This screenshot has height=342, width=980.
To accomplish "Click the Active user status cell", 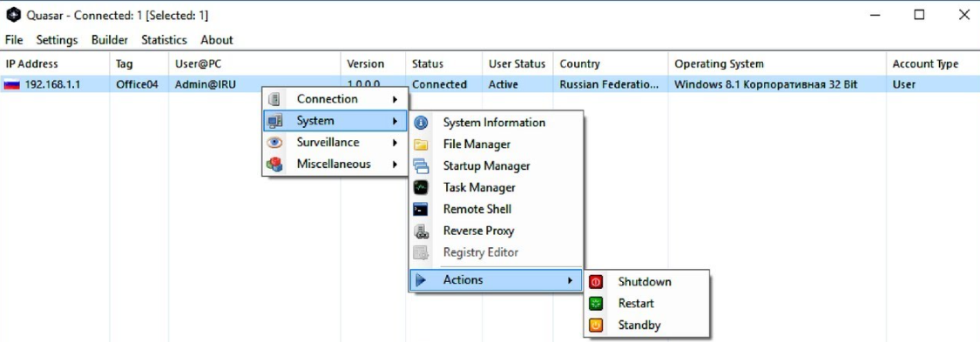I will [504, 85].
